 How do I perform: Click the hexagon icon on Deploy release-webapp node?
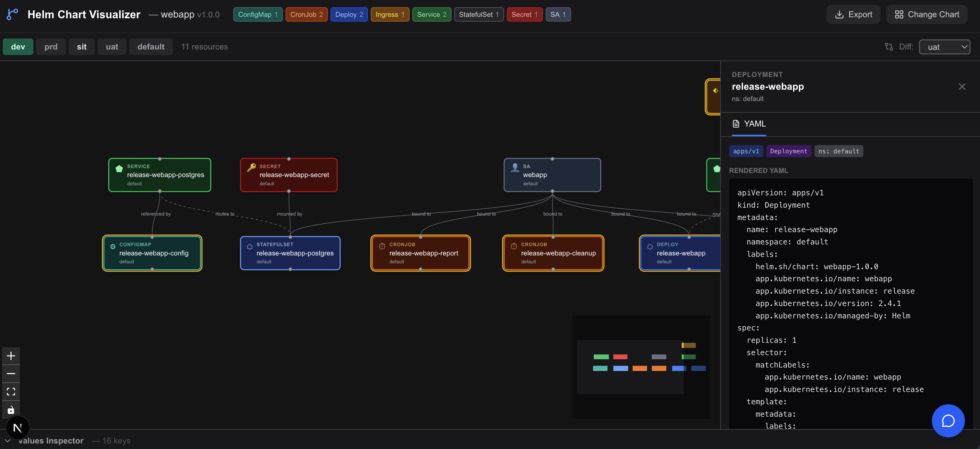pyautogui.click(x=650, y=247)
